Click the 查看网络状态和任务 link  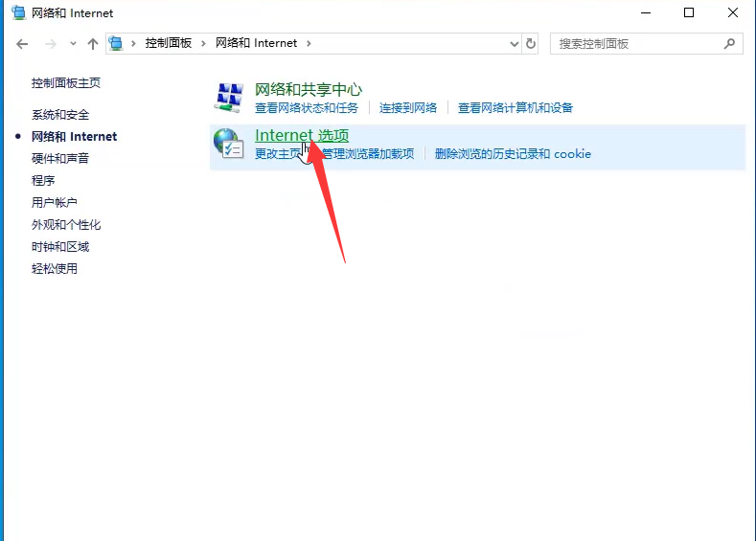(307, 108)
